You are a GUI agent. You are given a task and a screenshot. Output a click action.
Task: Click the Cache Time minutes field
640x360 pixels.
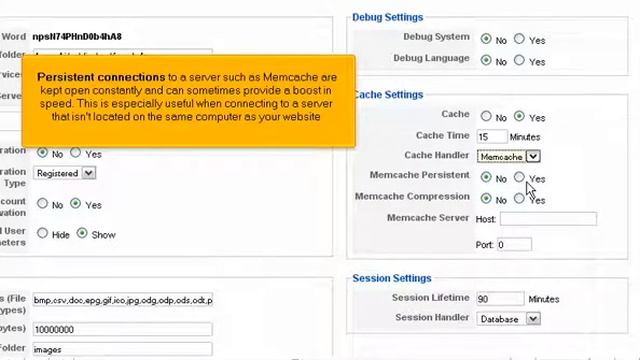tap(492, 136)
